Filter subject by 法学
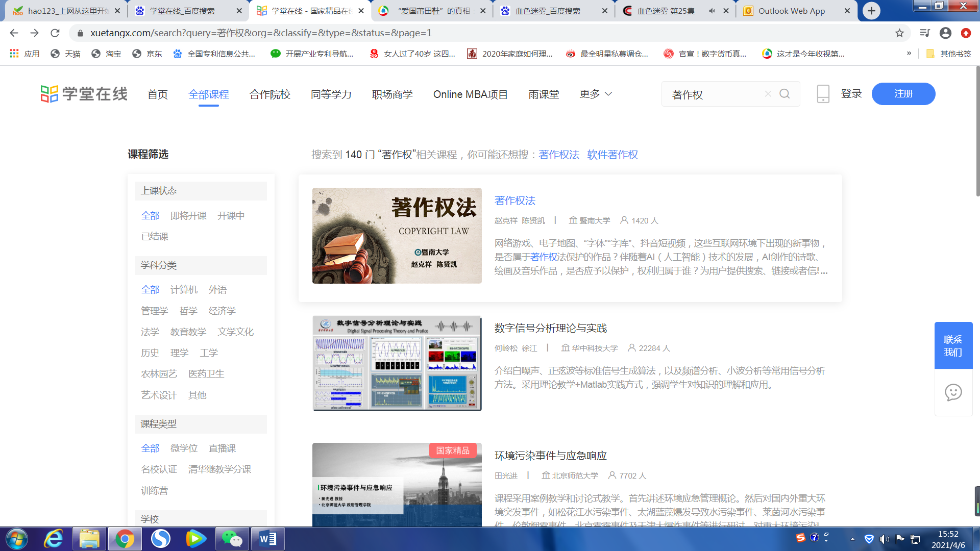 click(x=150, y=332)
